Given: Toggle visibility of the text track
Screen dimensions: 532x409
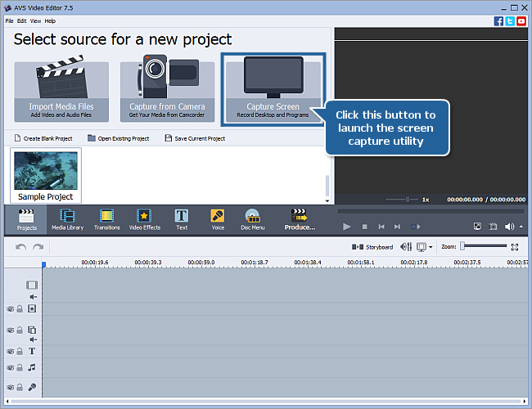Looking at the screenshot, I should [x=11, y=352].
